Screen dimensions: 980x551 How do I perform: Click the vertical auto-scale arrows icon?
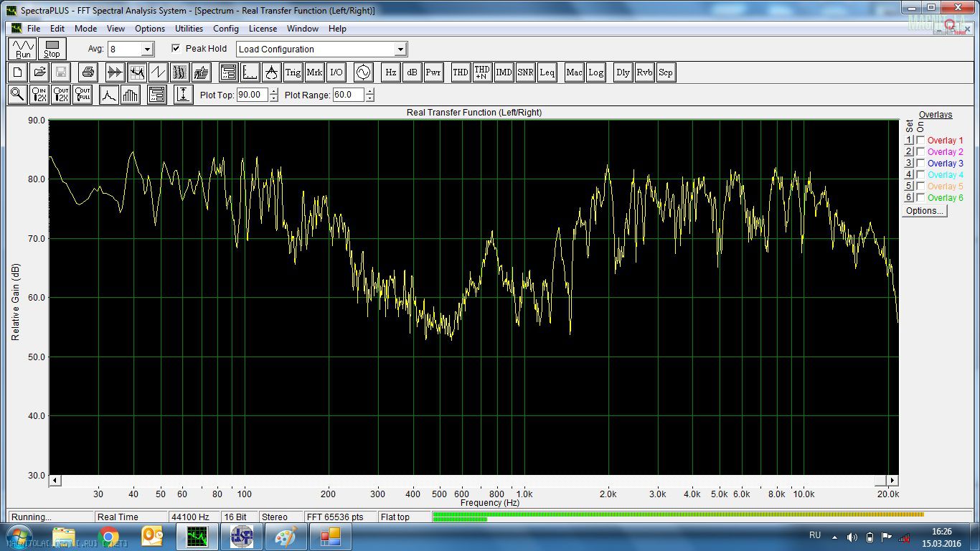pos(183,95)
